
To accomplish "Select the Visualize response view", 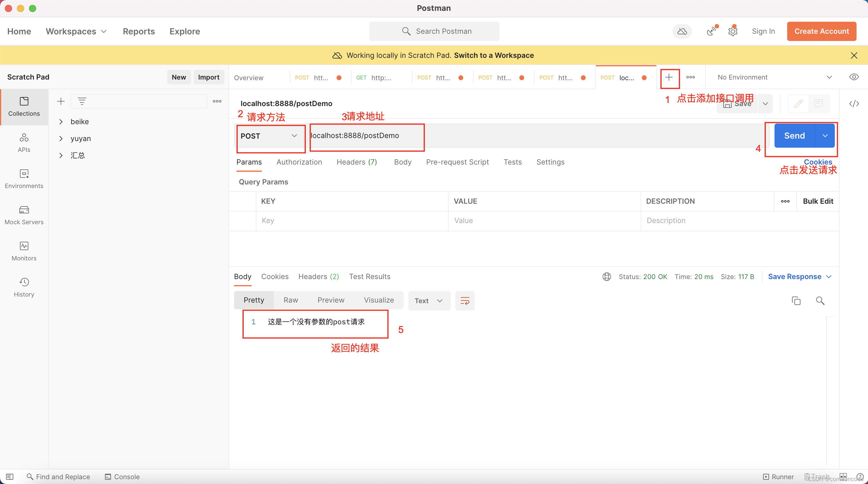I will point(379,300).
